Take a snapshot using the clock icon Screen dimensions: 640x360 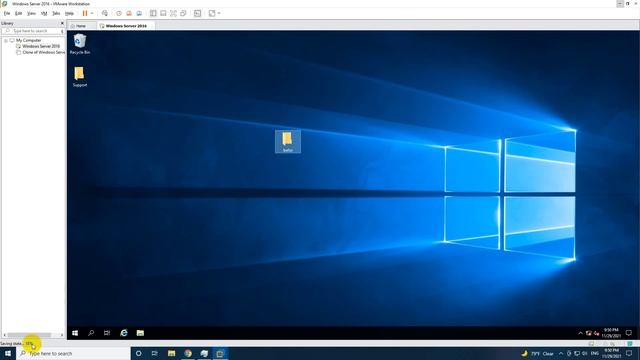pyautogui.click(x=119, y=13)
